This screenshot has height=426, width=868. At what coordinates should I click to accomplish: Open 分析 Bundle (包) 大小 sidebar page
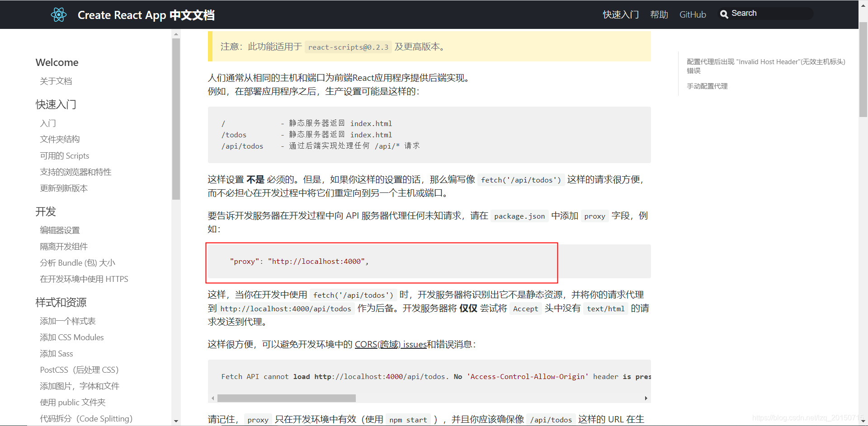(78, 263)
